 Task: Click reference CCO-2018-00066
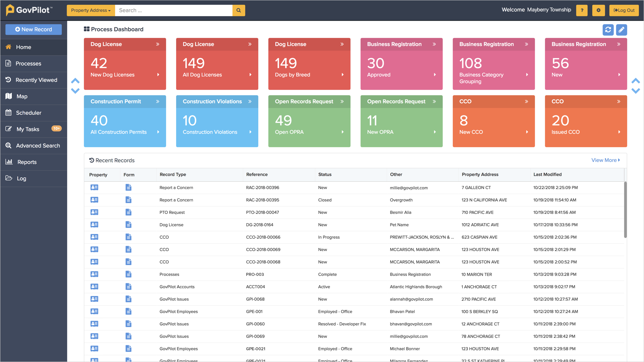[x=263, y=237]
